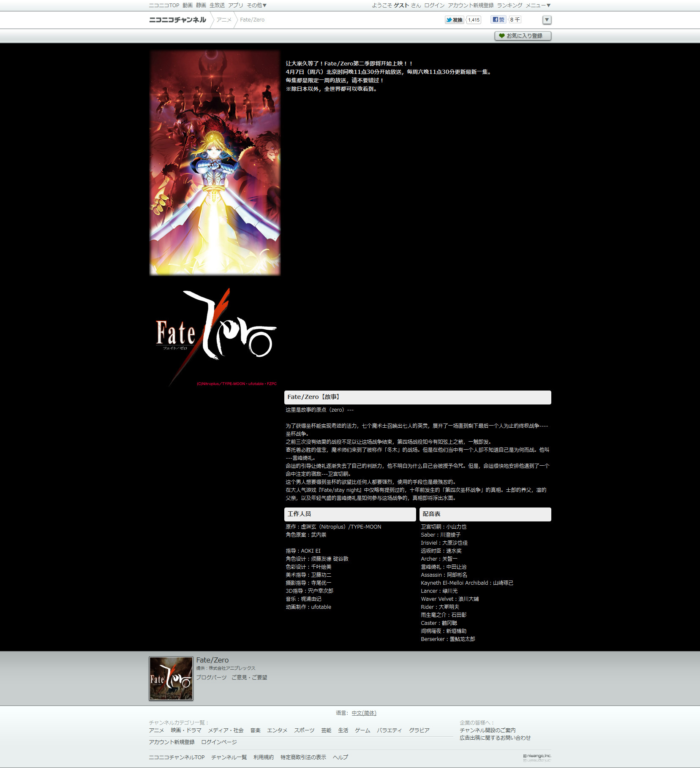Open アカウント新規登録 in the header
The image size is (700, 768).
pyautogui.click(x=471, y=5)
